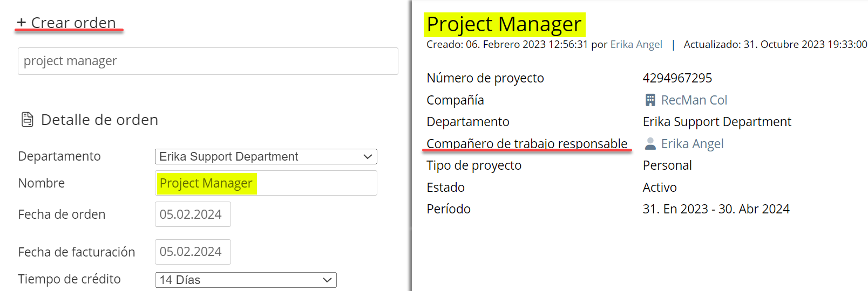Click the dropdown arrow on 14 Días

[327, 280]
